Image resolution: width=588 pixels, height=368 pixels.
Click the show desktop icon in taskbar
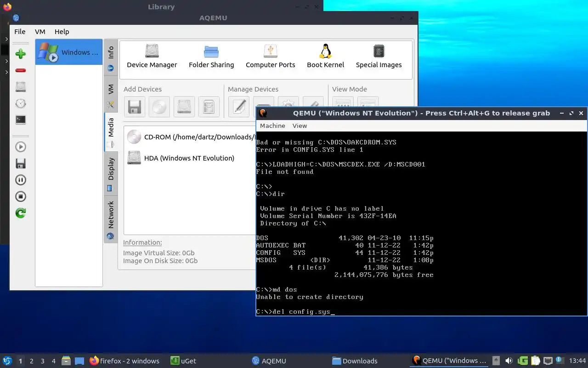point(79,361)
